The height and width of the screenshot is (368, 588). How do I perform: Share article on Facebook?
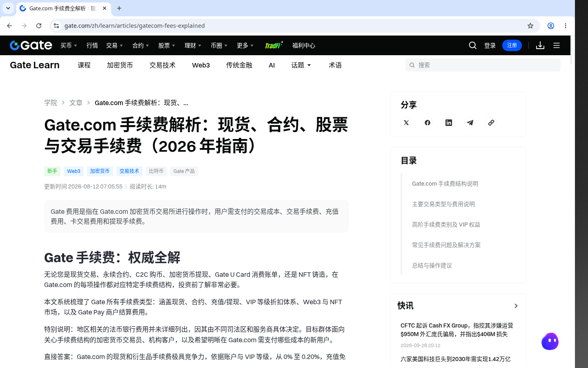click(x=428, y=123)
